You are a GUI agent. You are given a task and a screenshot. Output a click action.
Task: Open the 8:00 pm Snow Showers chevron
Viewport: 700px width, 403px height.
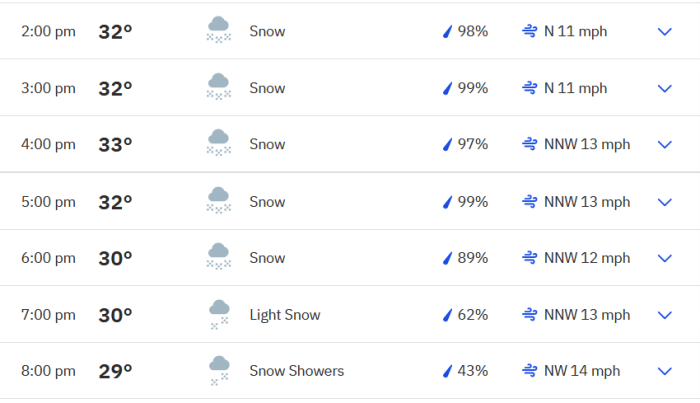pos(665,371)
